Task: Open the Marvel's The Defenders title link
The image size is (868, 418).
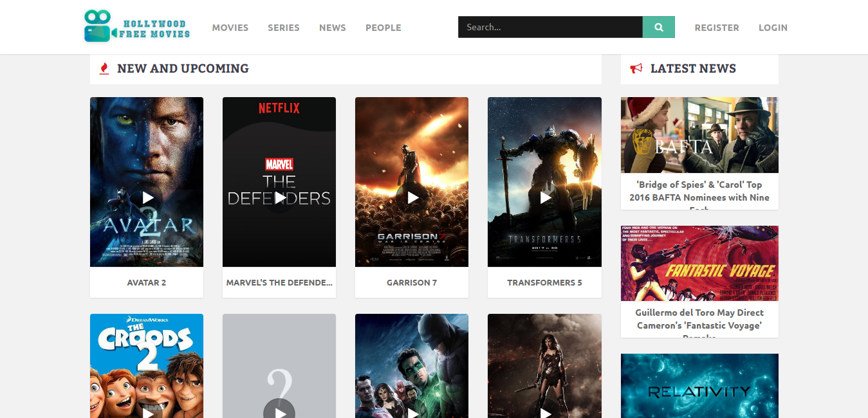Action: click(x=279, y=282)
